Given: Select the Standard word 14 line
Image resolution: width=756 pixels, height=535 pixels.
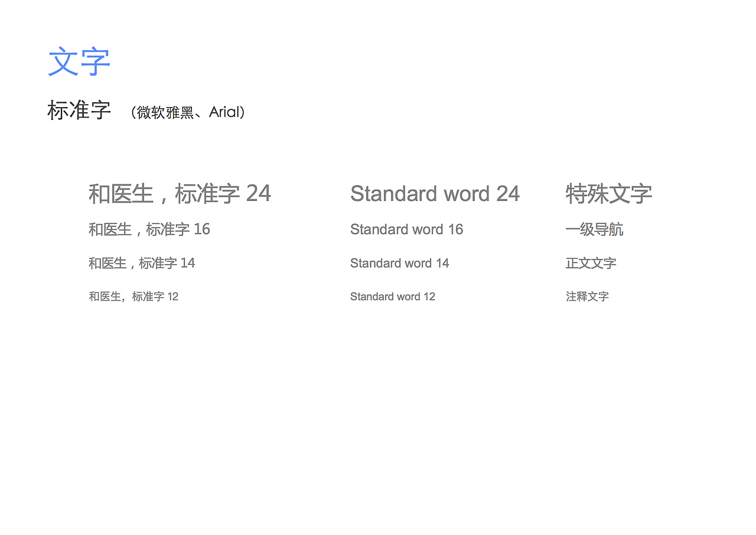Looking at the screenshot, I should [399, 263].
